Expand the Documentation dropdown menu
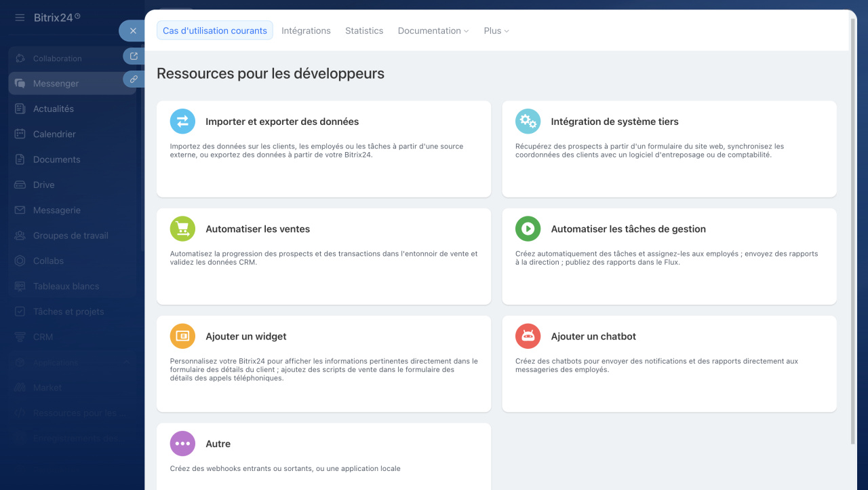The image size is (868, 490). [433, 31]
